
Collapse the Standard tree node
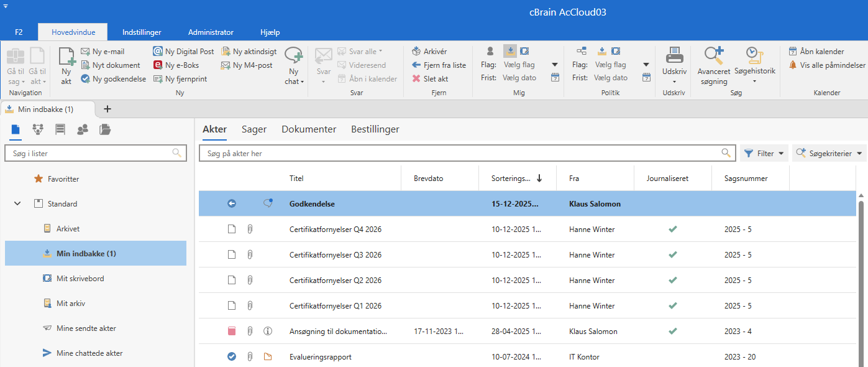coord(17,204)
